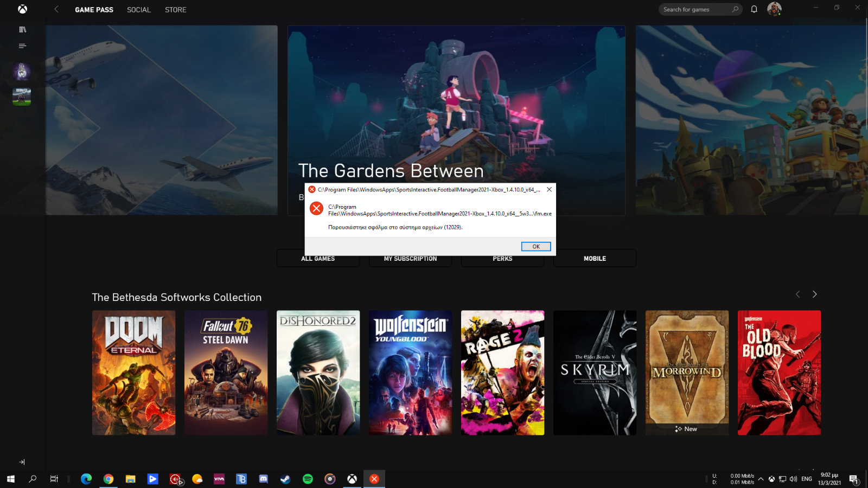Open the volume control in the tray

point(793,479)
